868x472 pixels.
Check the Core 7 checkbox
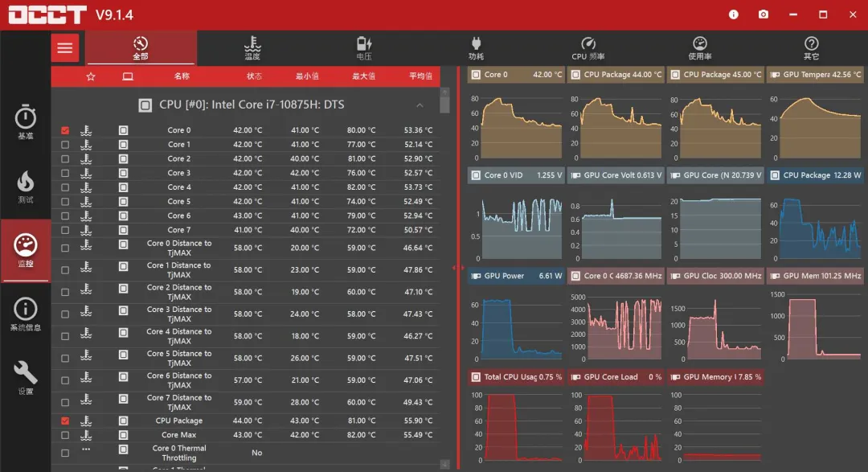click(65, 230)
